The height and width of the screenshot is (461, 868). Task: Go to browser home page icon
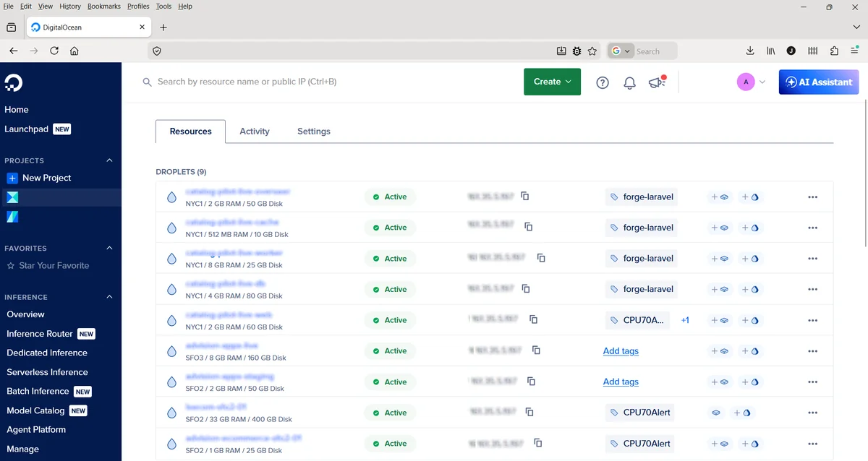point(75,51)
